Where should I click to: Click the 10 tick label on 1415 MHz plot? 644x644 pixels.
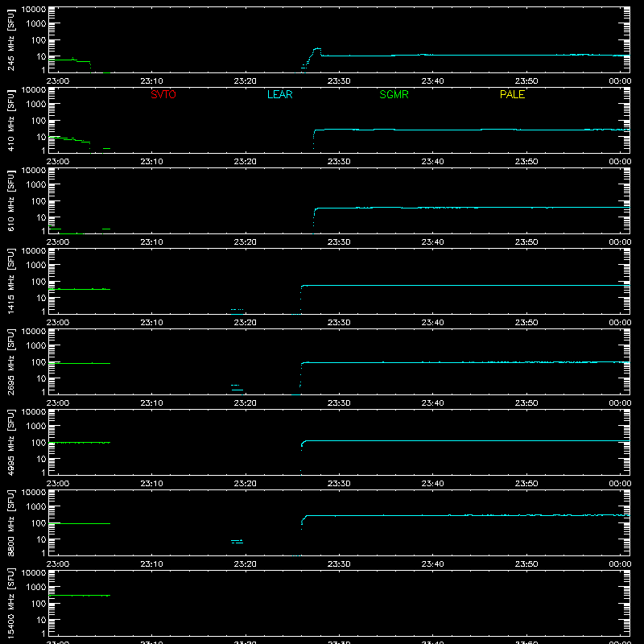click(41, 298)
